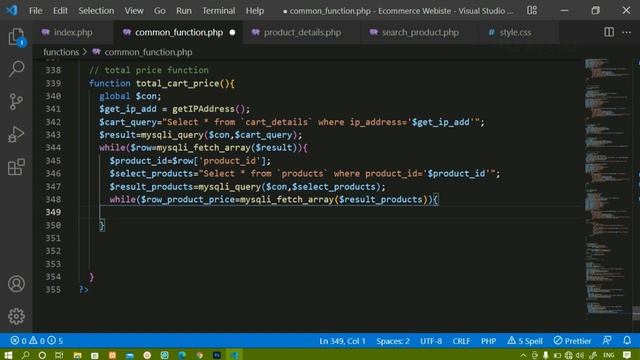Split the editor to the right
Image resolution: width=640 pixels, height=360 pixels.
click(x=609, y=32)
